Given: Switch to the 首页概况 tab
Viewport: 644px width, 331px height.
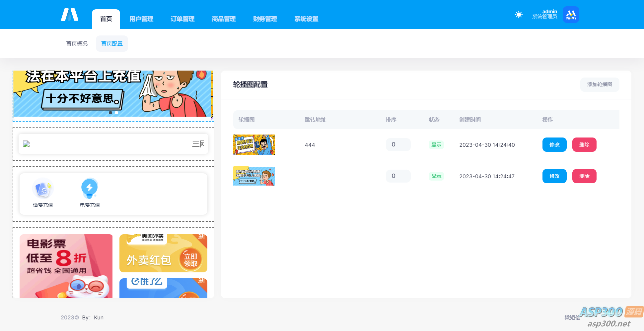Looking at the screenshot, I should (77, 43).
